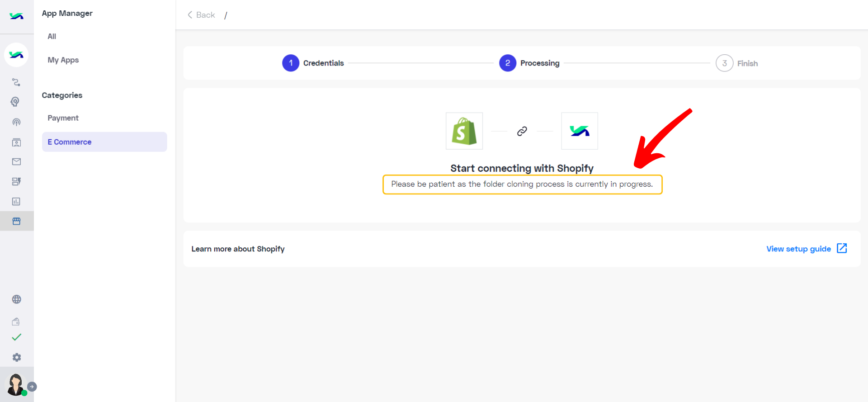Image resolution: width=868 pixels, height=402 pixels.
Task: Click the Credentials step label
Action: (324, 63)
